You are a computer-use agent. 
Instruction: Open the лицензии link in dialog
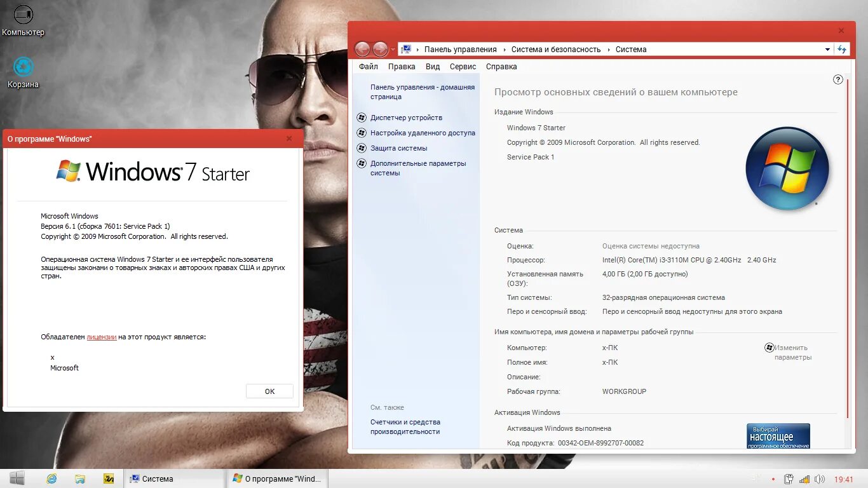[102, 337]
